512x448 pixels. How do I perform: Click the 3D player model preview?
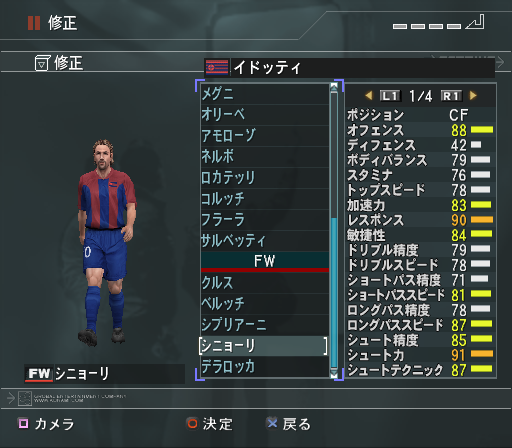coord(106,243)
